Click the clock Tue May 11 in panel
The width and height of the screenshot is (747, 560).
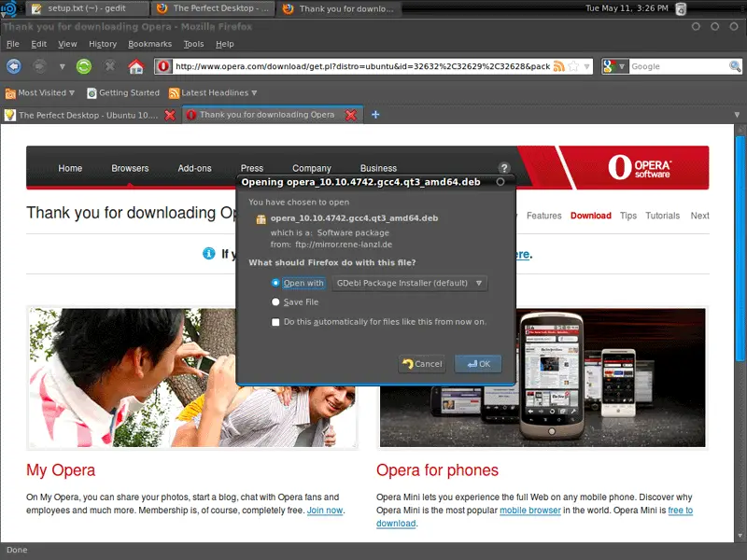627,8
